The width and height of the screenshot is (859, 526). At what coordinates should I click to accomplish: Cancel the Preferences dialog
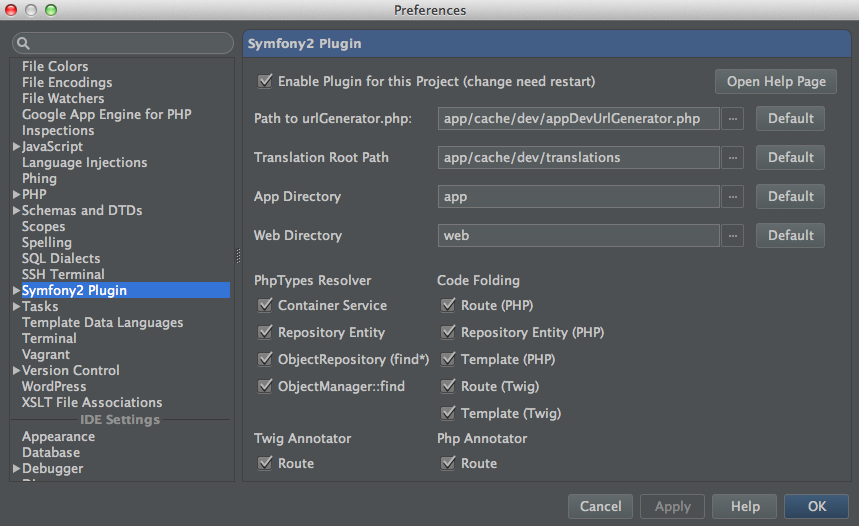[600, 506]
